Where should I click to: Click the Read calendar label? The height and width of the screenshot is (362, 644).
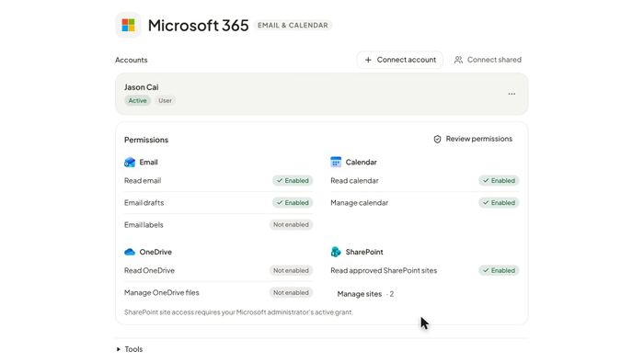tap(354, 180)
